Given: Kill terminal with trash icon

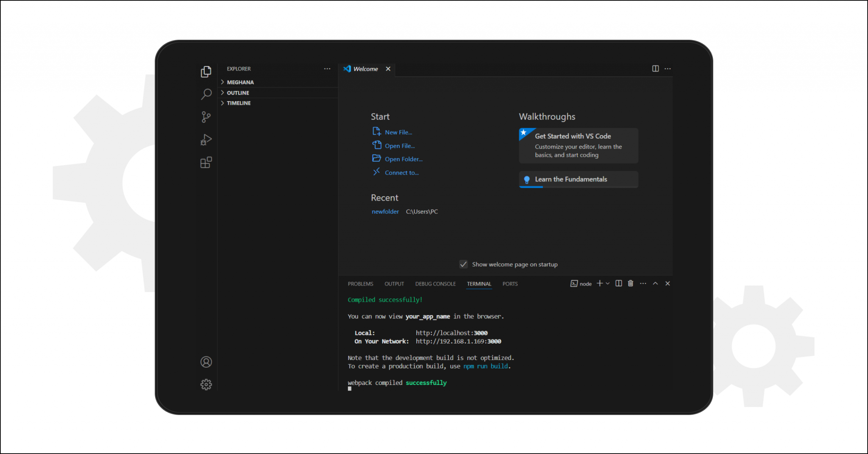Looking at the screenshot, I should pyautogui.click(x=631, y=283).
